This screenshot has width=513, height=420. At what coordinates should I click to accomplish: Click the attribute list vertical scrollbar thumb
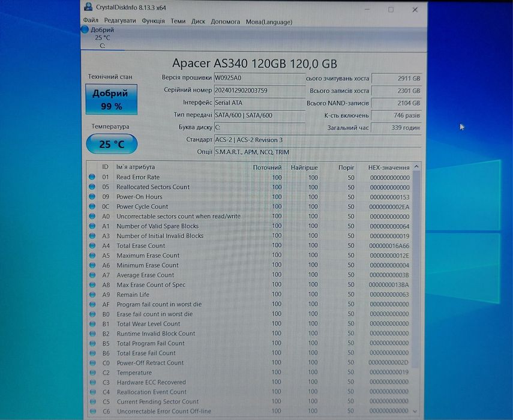click(x=416, y=268)
